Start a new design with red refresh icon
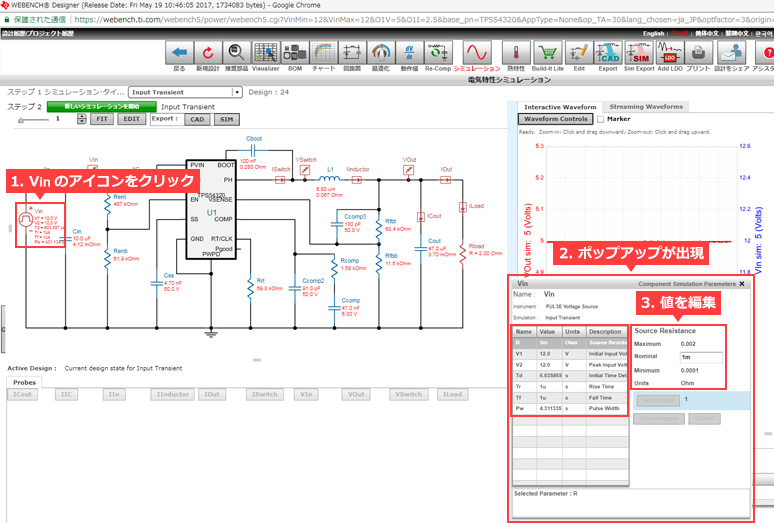Screen dimensions: 774x523 (x=208, y=53)
